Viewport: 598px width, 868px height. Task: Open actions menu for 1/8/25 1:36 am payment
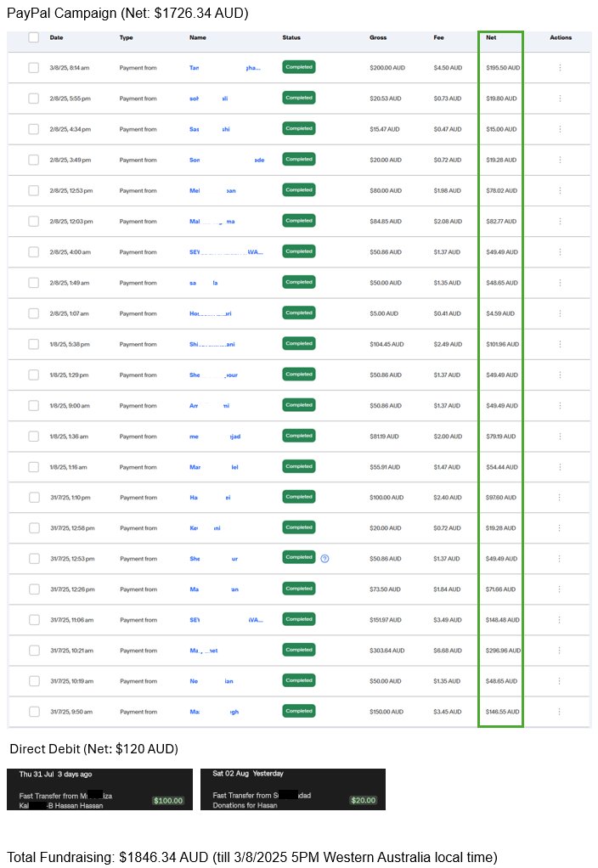560,437
